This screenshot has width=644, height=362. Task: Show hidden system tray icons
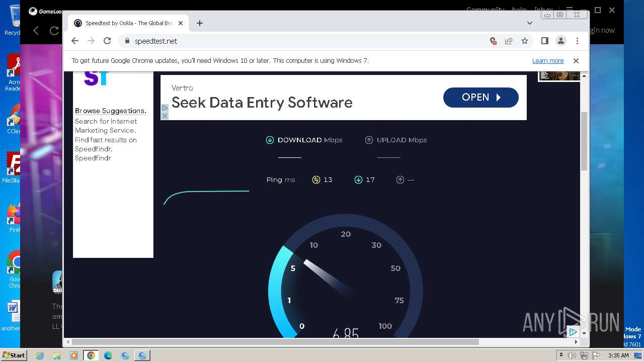click(x=561, y=355)
